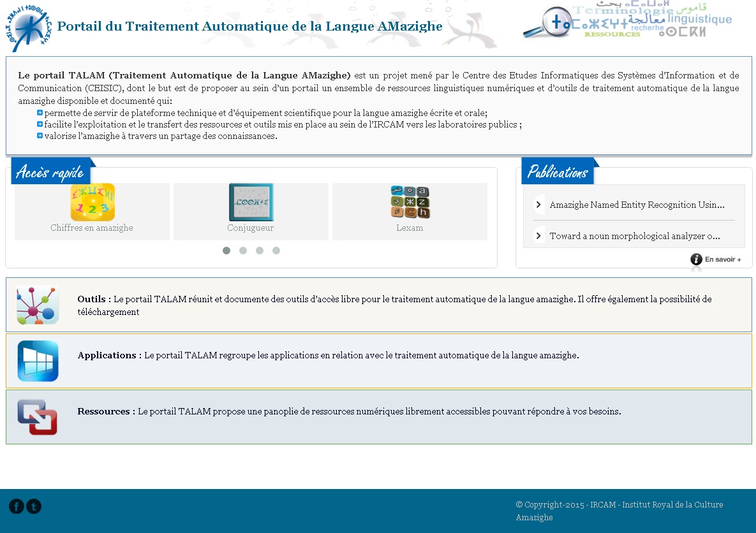This screenshot has width=756, height=533.
Task: Click the Chiffres en amazighe label
Action: 92,228
